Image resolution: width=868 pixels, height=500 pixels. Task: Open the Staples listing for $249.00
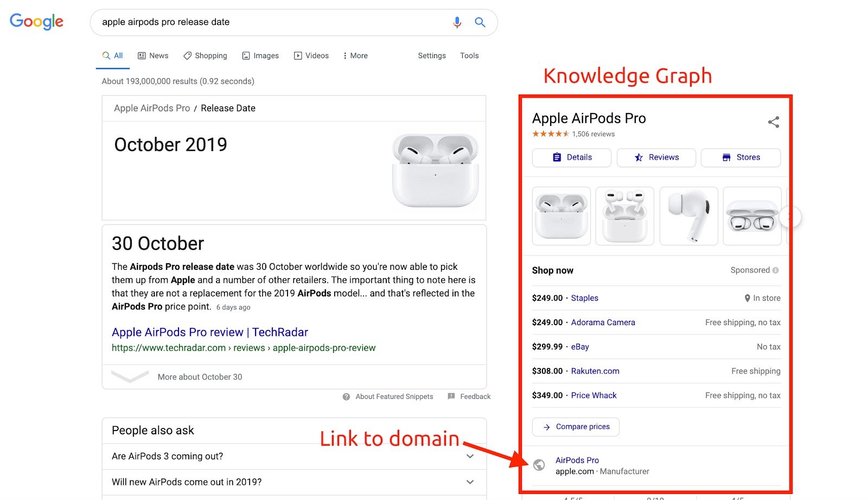coord(585,298)
